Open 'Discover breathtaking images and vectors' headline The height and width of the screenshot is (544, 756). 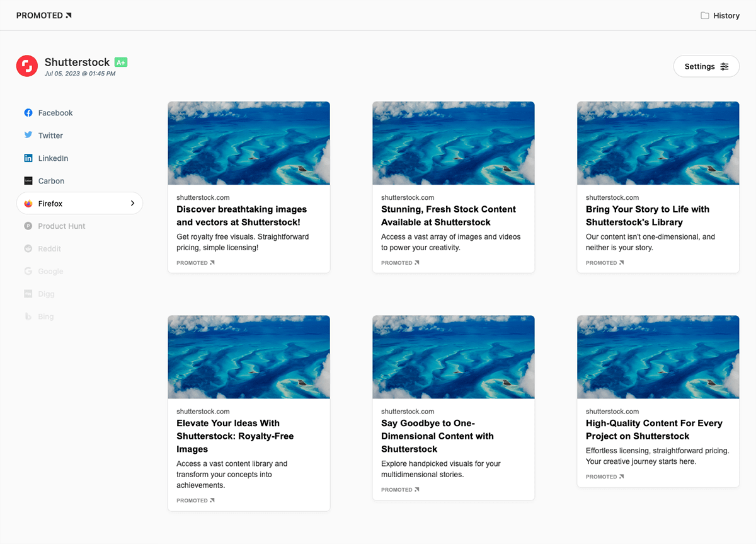tap(242, 216)
